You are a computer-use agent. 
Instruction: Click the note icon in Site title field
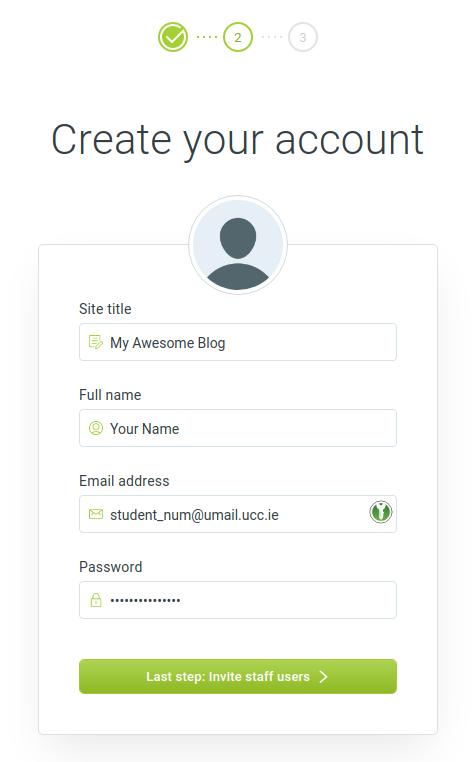pos(96,342)
